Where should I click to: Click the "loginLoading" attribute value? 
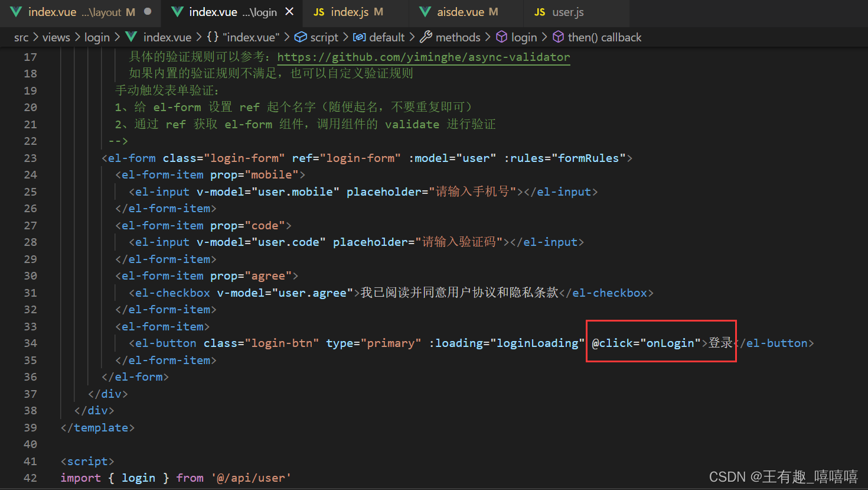click(x=537, y=343)
